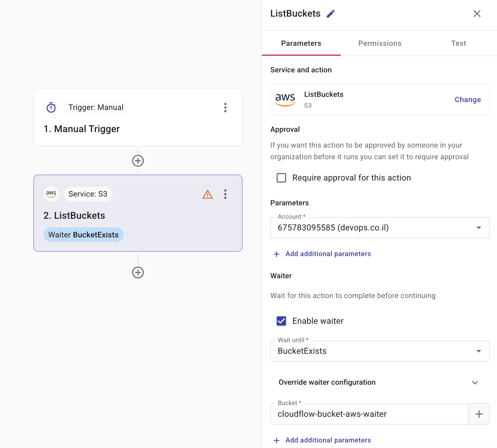Open the Account dropdown
The width and height of the screenshot is (497, 448).
379,228
